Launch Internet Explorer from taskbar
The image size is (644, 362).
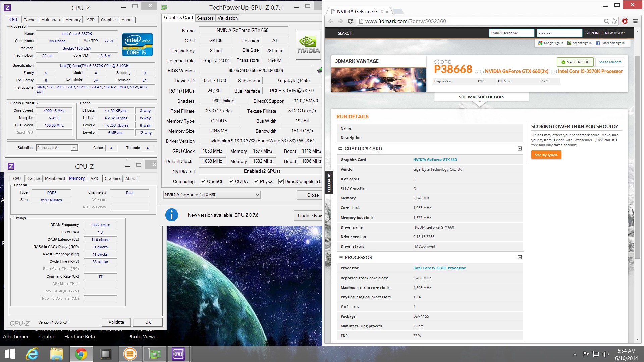coord(32,354)
